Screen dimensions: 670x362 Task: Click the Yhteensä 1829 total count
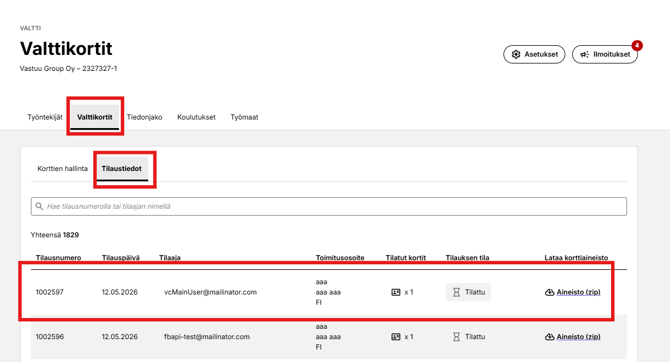55,235
